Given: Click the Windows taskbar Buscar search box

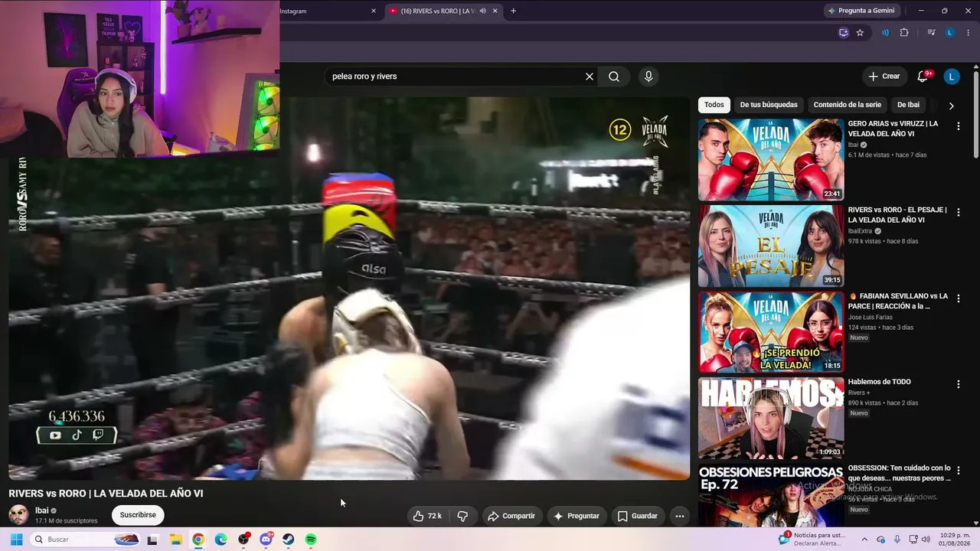Looking at the screenshot, I should click(x=86, y=540).
